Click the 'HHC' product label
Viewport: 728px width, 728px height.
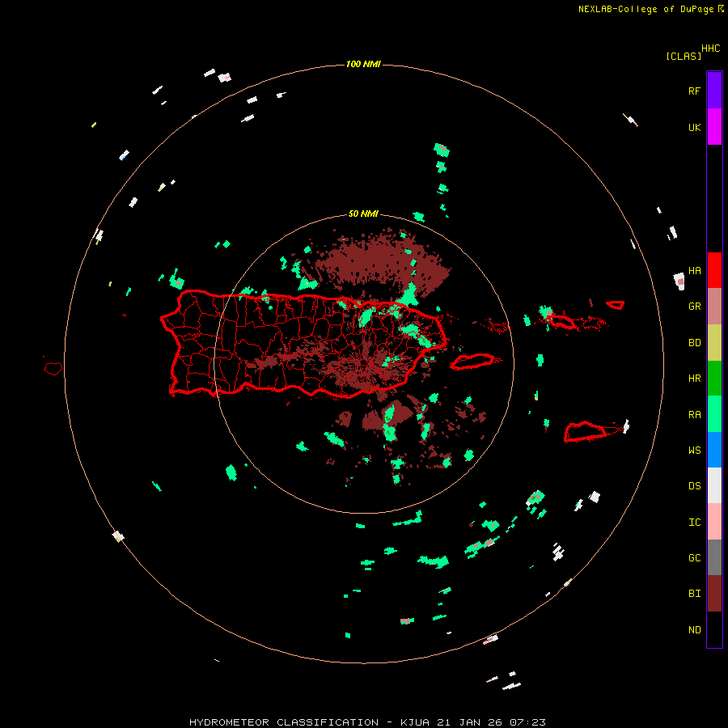coord(711,49)
